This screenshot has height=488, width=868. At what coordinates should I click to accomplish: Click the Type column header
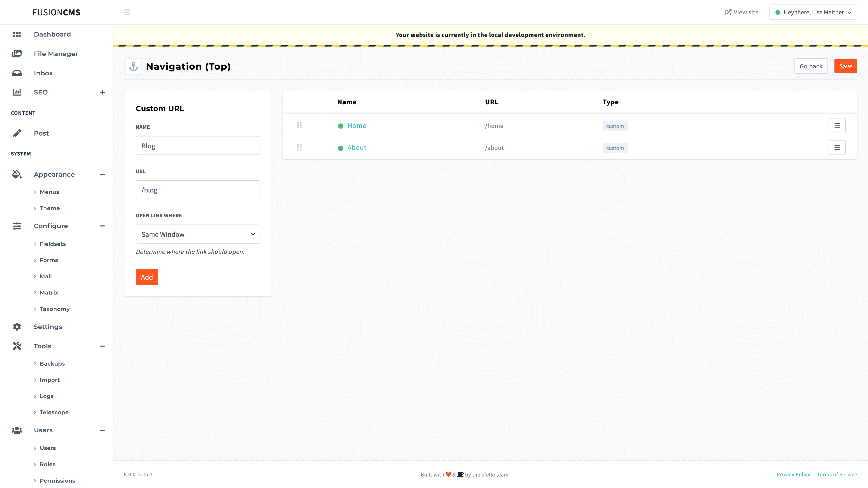point(611,102)
